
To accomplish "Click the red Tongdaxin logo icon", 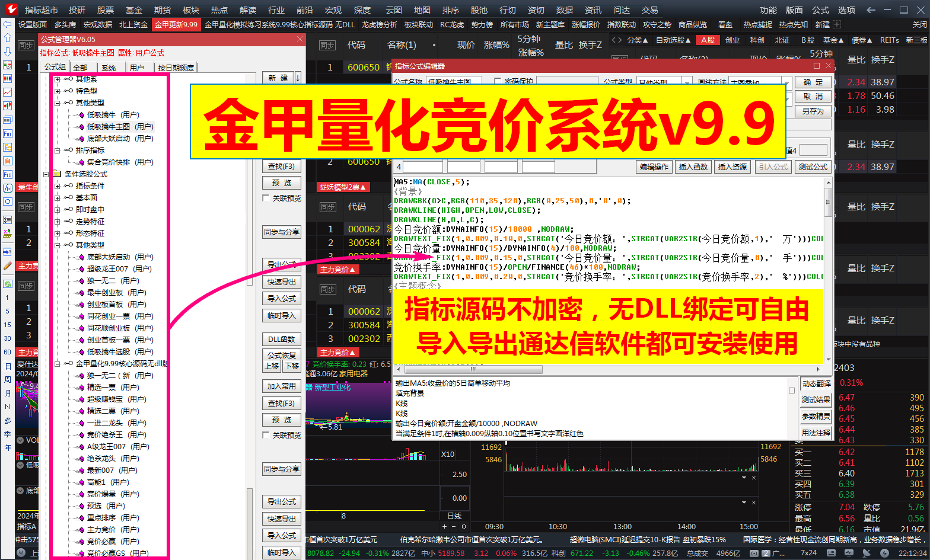I will click(x=11, y=9).
